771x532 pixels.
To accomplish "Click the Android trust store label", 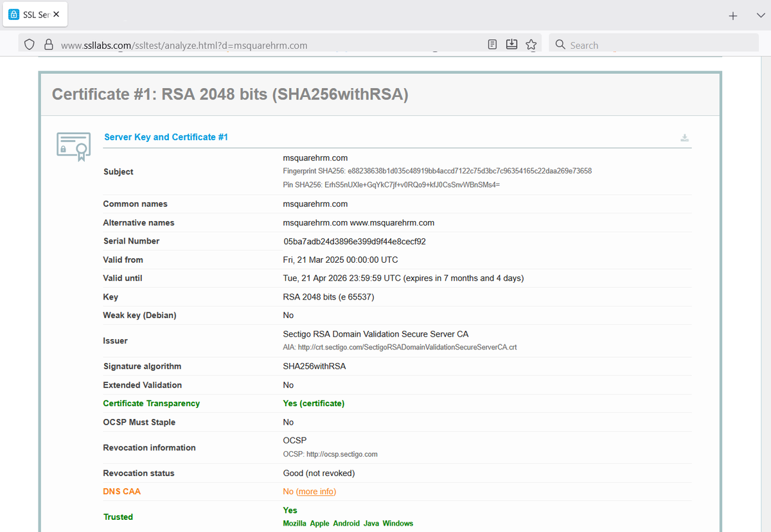I will point(347,524).
